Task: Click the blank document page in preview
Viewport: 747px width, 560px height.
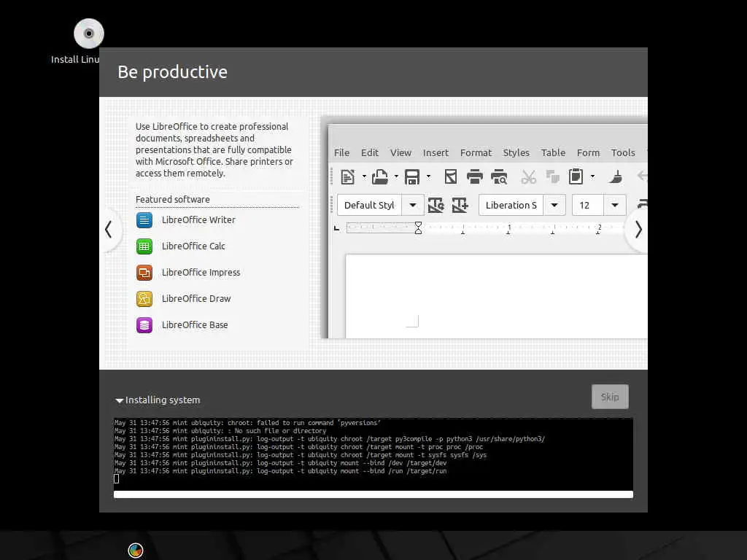Action: point(496,296)
